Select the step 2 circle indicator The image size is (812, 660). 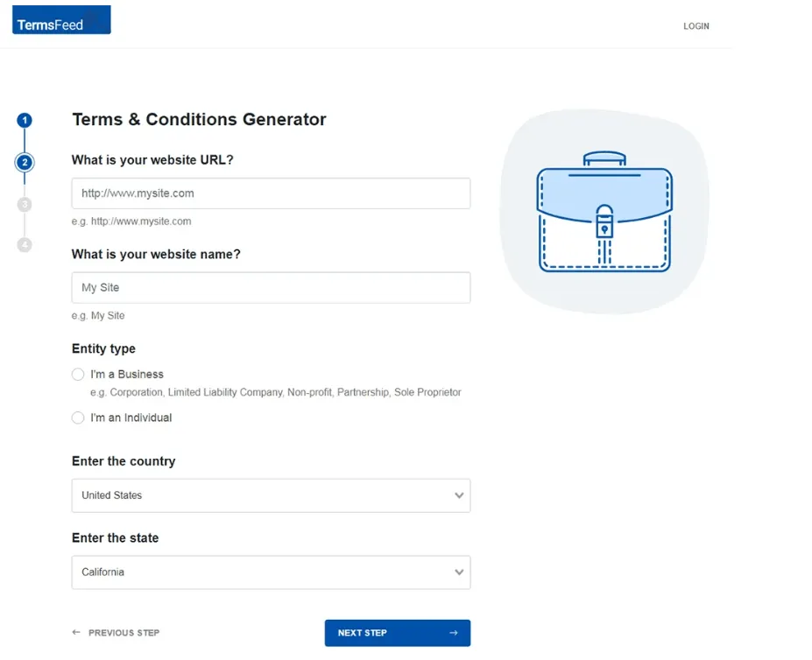25,163
